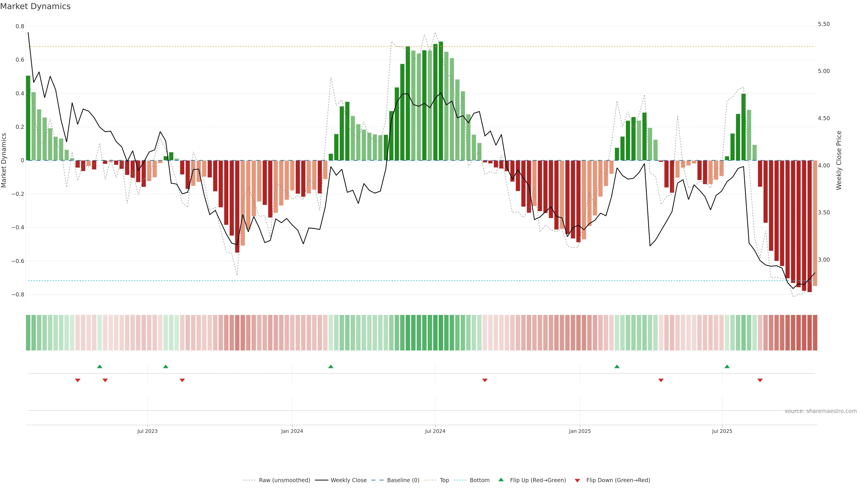Click the last Flip Down marker in 2025
Viewport: 868px width, 488px height.
pos(760,380)
